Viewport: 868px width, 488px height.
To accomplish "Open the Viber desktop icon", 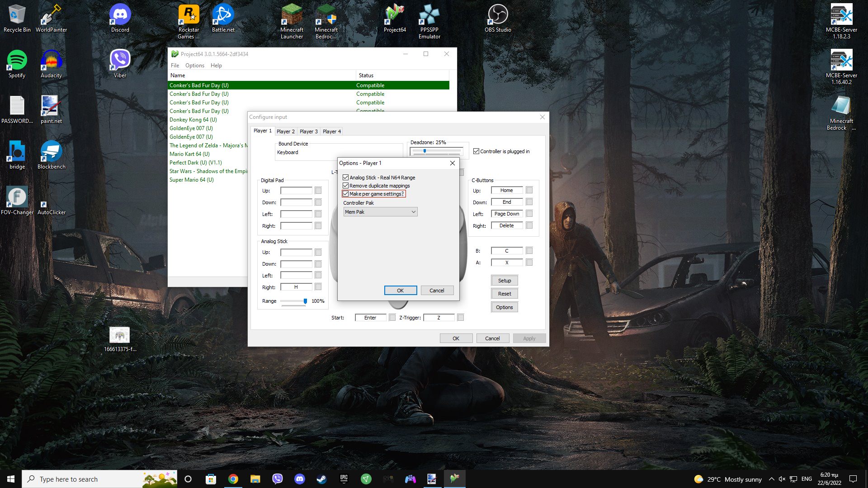I will (x=120, y=64).
